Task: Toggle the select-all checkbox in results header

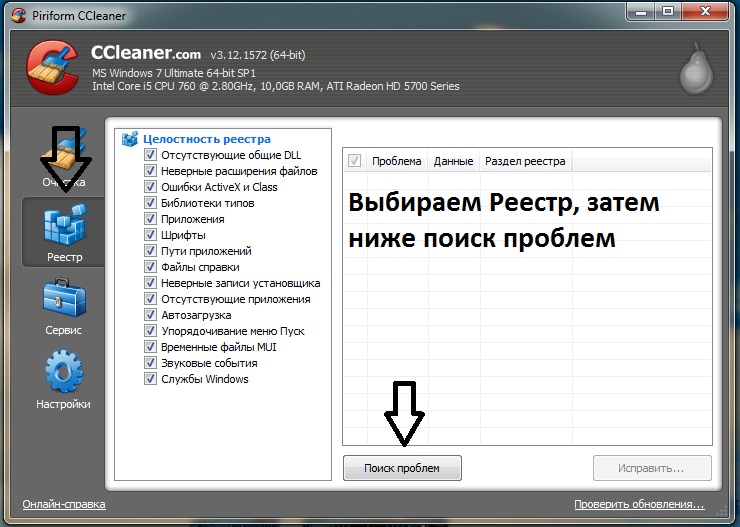Action: tap(354, 161)
